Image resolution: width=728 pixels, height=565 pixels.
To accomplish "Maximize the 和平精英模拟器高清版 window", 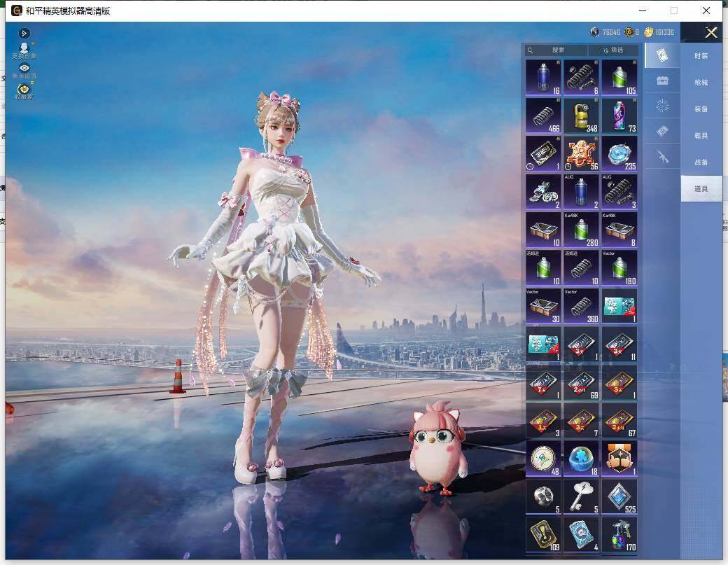I will (674, 11).
